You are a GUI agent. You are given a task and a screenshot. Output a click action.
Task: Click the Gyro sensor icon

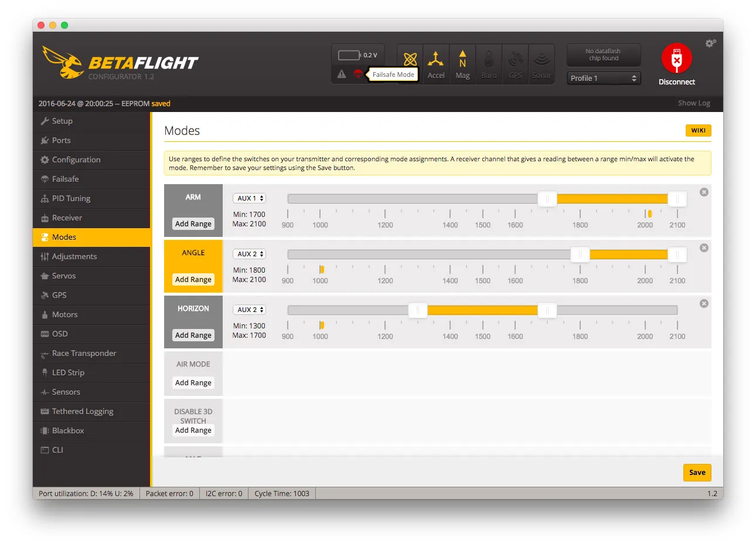coord(410,59)
